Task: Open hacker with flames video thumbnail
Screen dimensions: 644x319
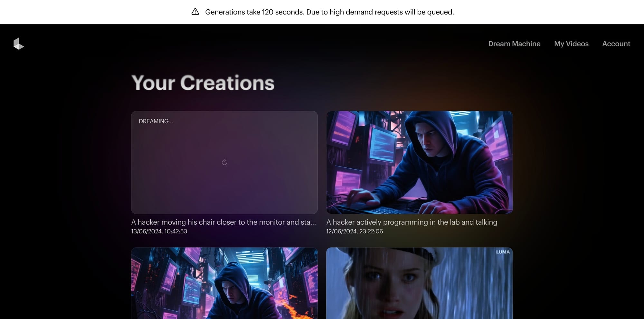Action: click(224, 283)
